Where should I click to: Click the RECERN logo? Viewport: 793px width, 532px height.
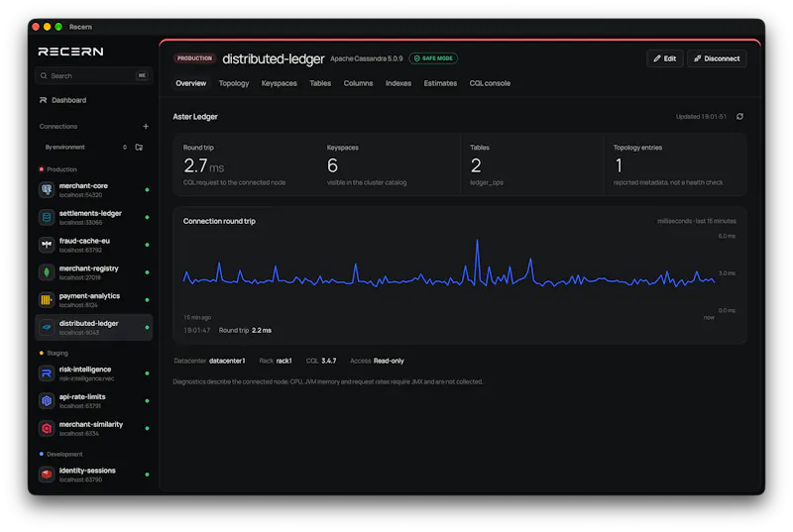click(x=70, y=52)
